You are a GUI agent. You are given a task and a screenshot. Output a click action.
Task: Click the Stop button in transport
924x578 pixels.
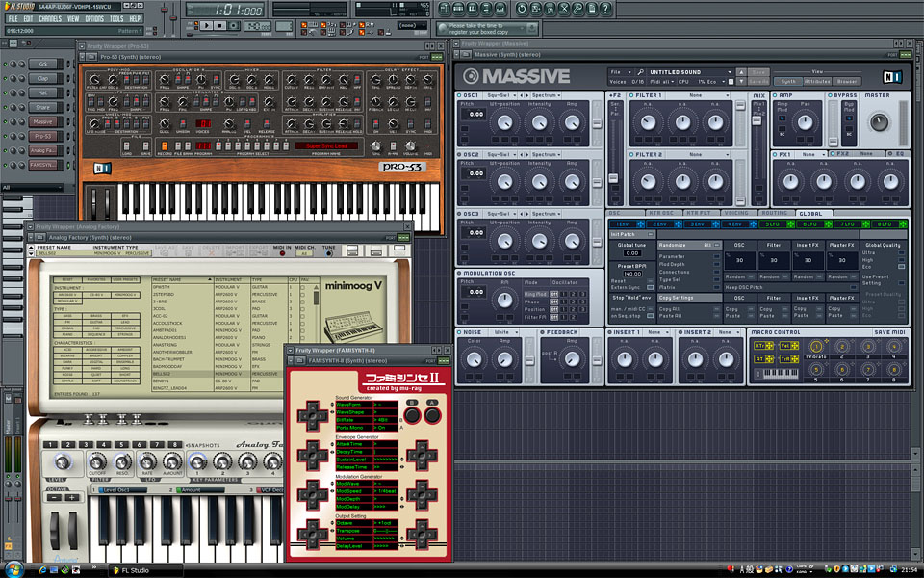[x=220, y=26]
